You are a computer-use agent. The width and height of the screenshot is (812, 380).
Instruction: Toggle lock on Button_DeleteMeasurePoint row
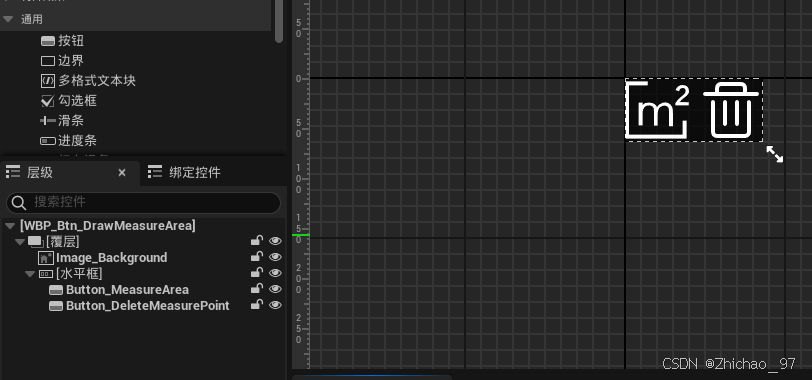(x=256, y=305)
